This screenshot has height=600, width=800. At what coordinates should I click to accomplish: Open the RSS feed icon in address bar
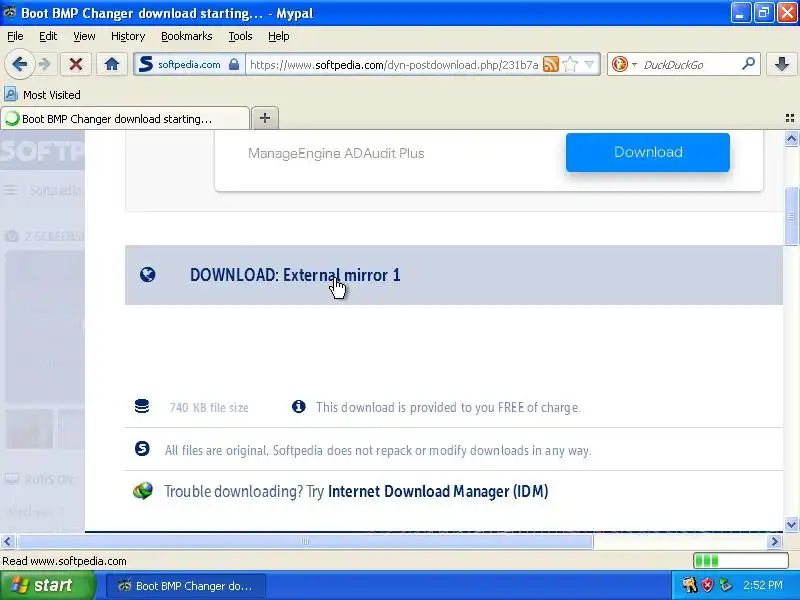click(551, 64)
